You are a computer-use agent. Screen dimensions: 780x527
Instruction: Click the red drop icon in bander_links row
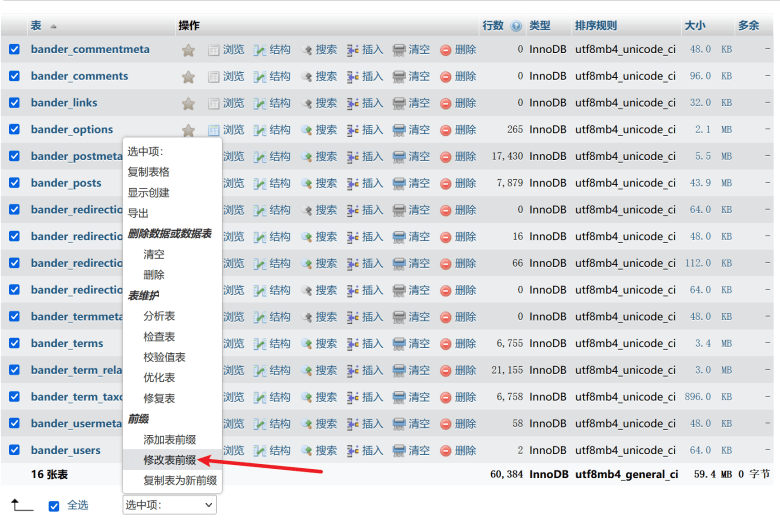coord(446,104)
